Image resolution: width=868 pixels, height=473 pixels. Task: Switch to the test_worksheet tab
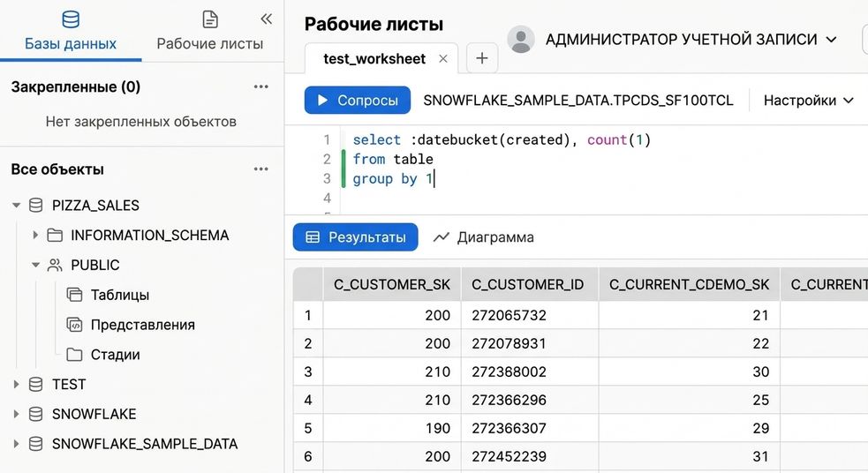(x=374, y=58)
